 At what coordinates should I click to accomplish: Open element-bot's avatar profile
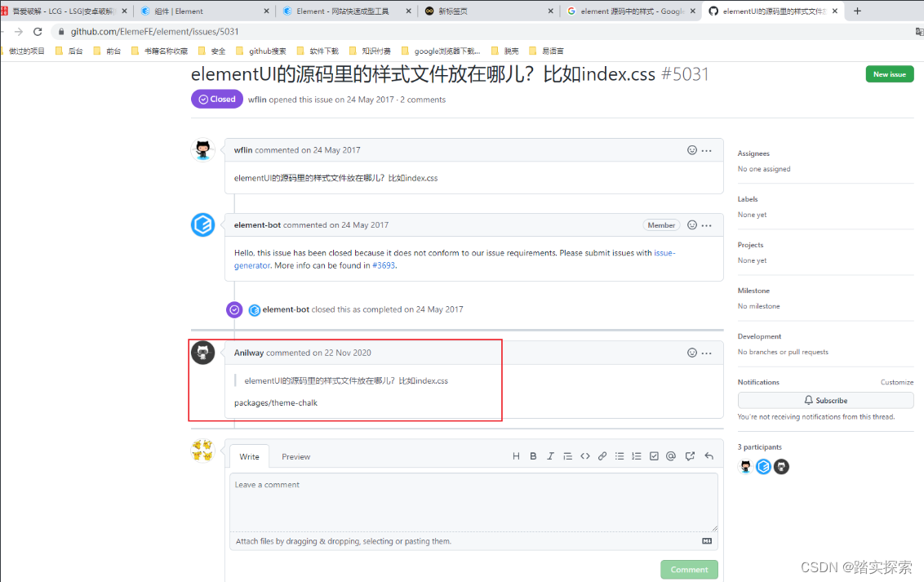click(202, 224)
